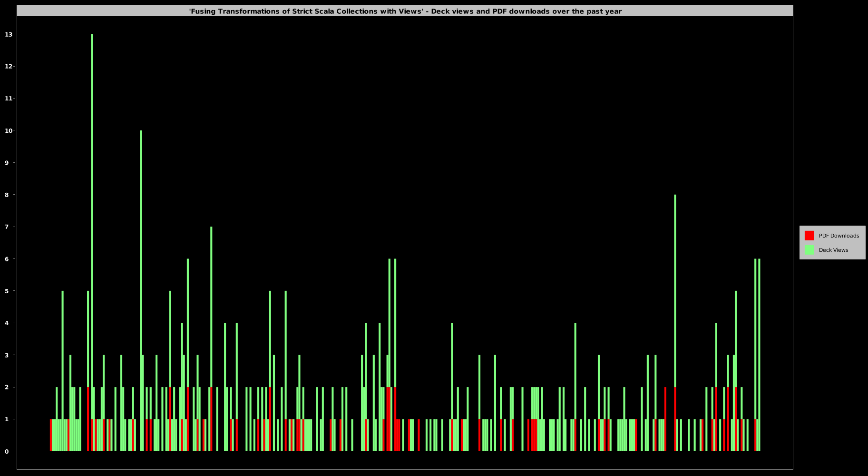This screenshot has width=868, height=476.
Task: Click y-axis label 0
Action: (x=7, y=451)
